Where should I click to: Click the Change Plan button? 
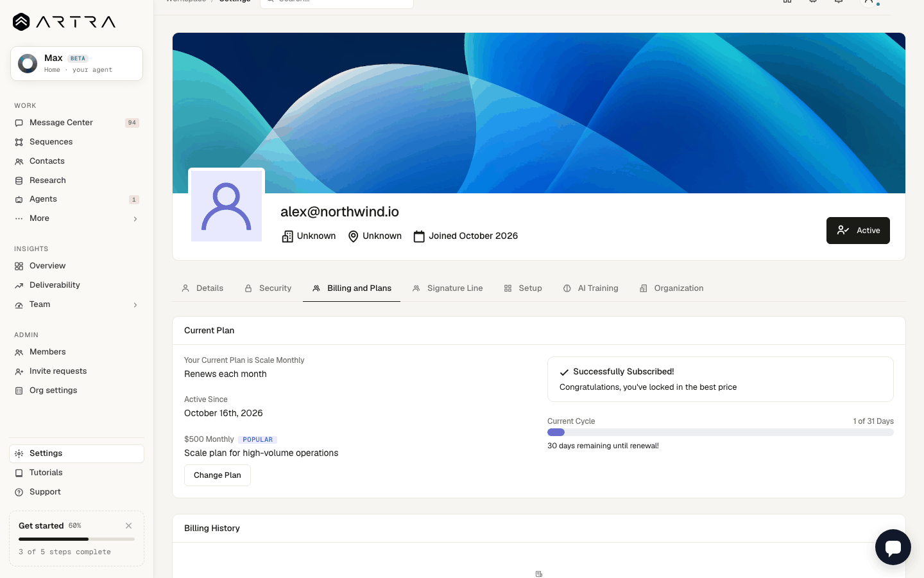click(218, 475)
